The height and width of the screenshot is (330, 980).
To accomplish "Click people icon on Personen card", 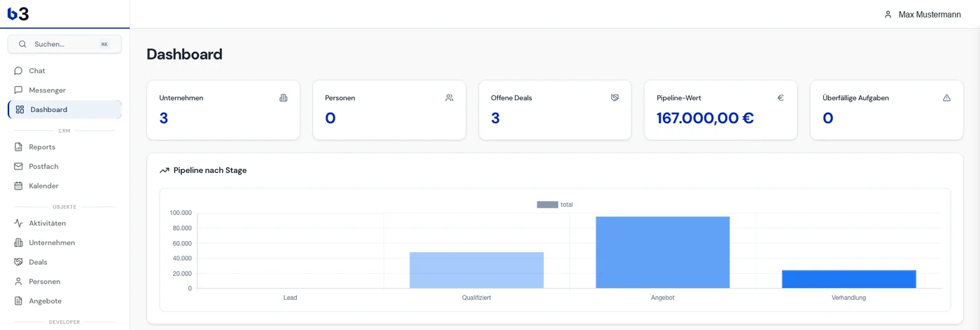I will 449,98.
